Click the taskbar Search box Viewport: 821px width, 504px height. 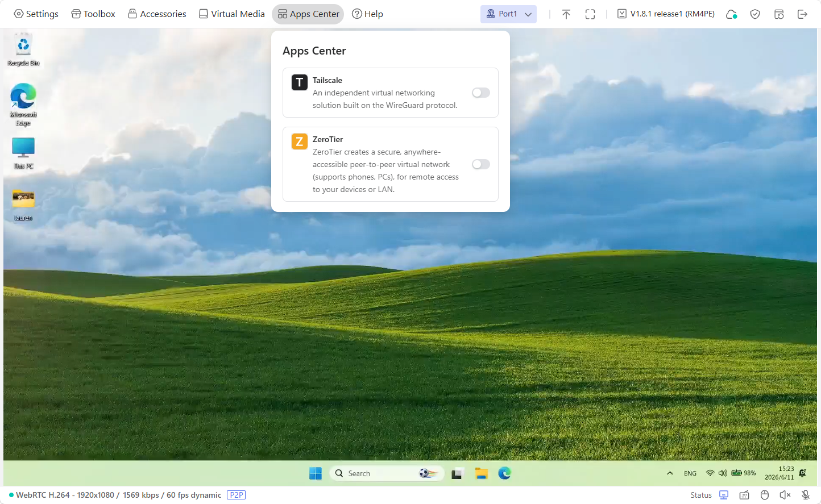pos(386,473)
